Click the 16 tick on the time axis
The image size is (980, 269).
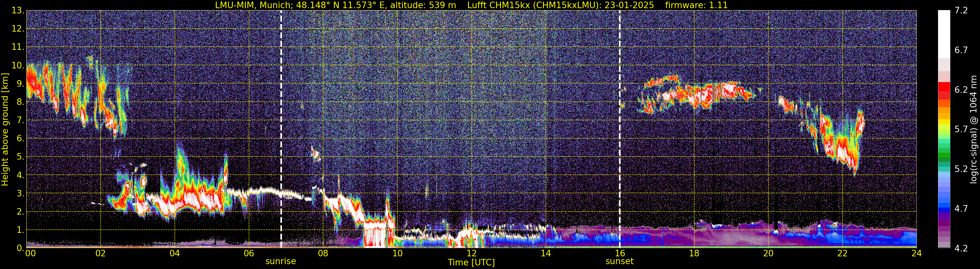pos(620,253)
